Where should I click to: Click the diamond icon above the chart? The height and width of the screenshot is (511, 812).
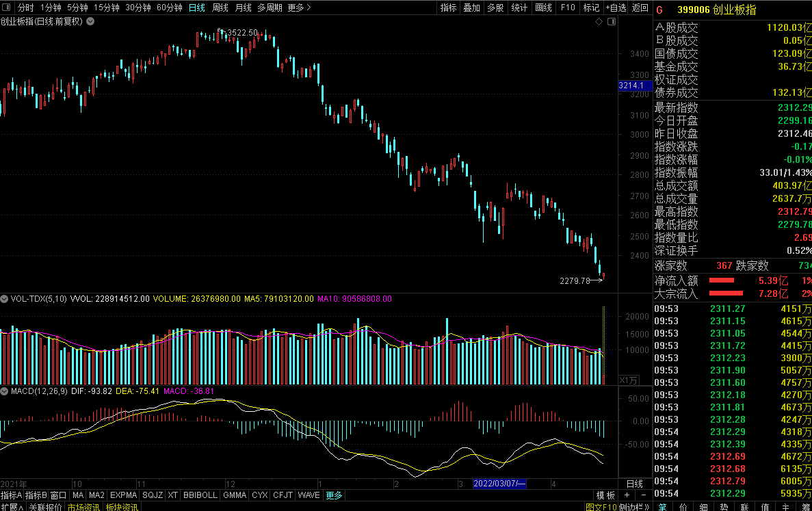click(x=599, y=21)
